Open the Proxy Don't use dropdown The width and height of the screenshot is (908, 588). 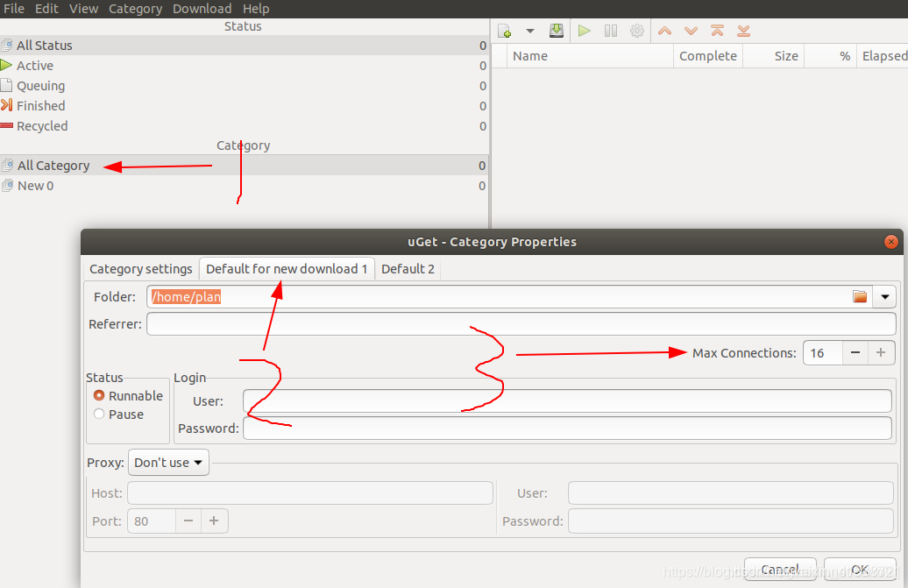[168, 463]
